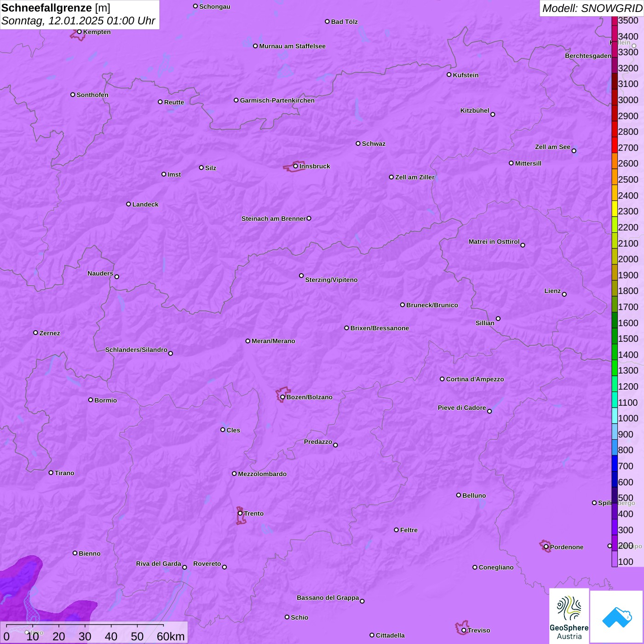The width and height of the screenshot is (644, 644).
Task: Select the Pordenone city label
Action: [x=567, y=547]
